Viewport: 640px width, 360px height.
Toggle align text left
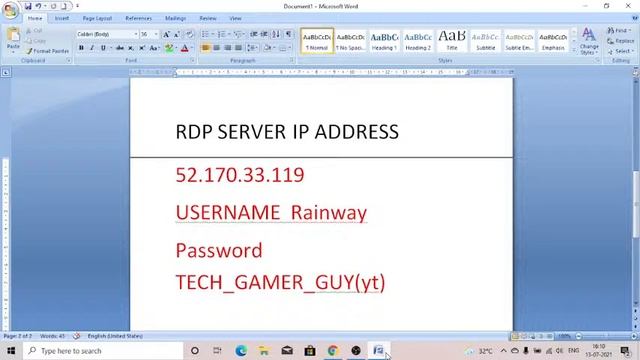[x=205, y=48]
